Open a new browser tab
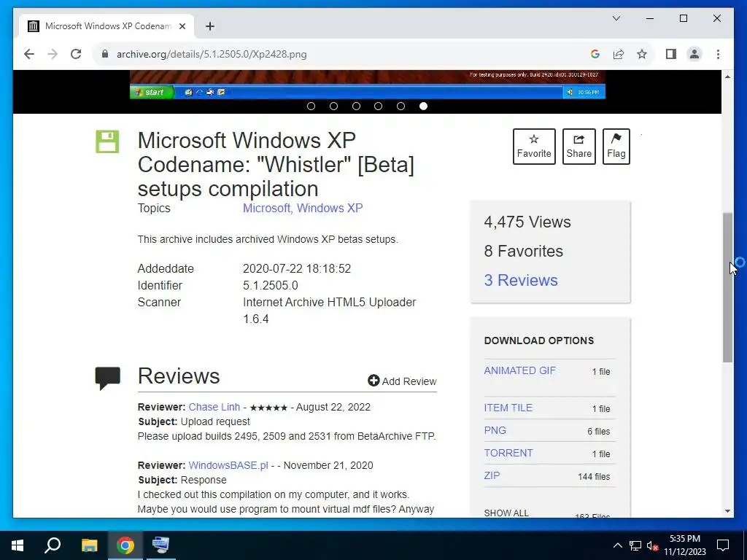The image size is (747, 560). tap(209, 26)
